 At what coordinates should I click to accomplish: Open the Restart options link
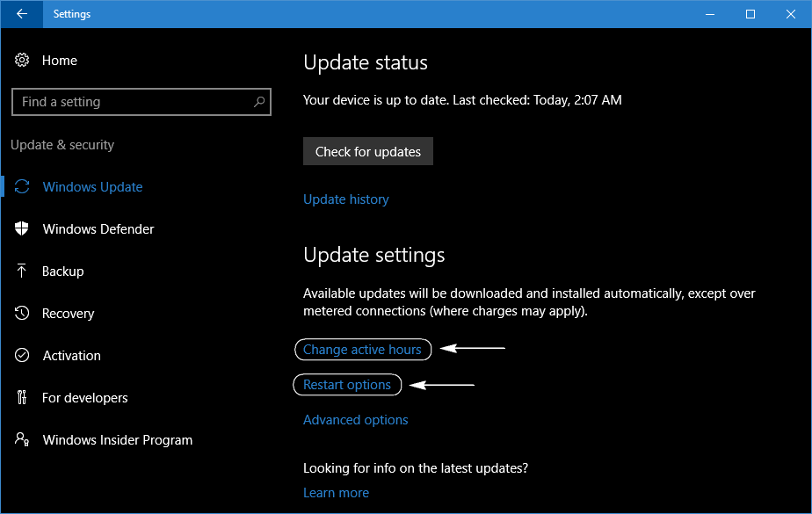(347, 385)
